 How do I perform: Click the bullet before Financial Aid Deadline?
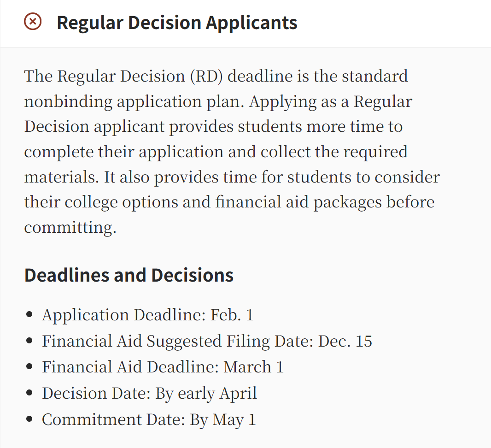pyautogui.click(x=29, y=366)
